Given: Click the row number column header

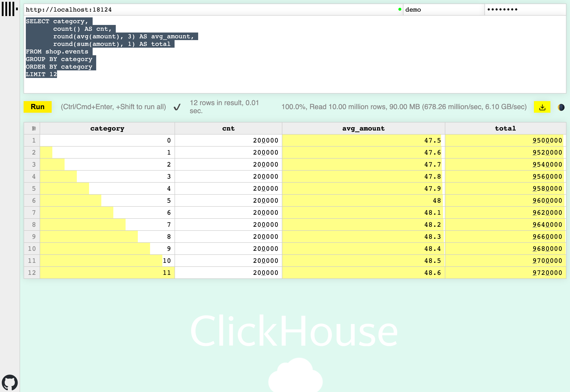Looking at the screenshot, I should click(32, 129).
